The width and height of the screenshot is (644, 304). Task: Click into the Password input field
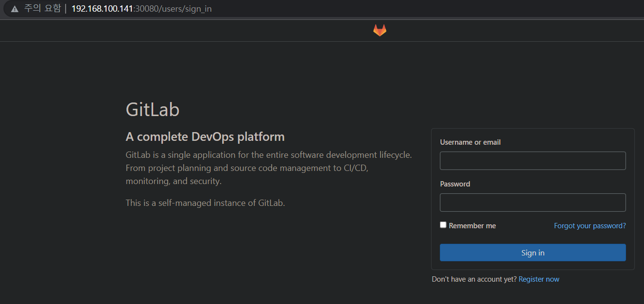coord(532,203)
